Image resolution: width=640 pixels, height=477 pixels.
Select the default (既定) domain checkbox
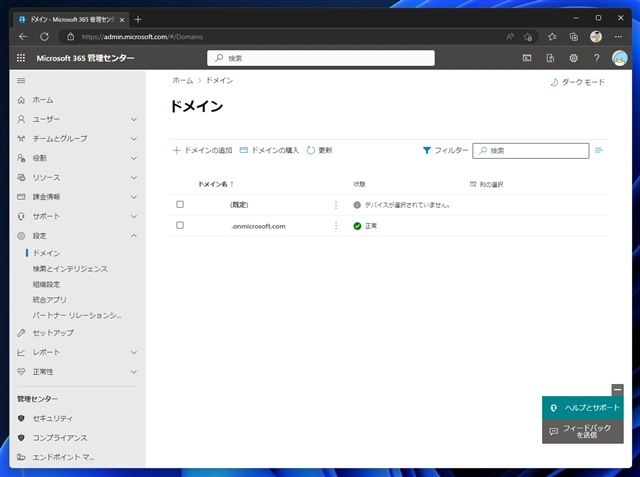(180, 204)
